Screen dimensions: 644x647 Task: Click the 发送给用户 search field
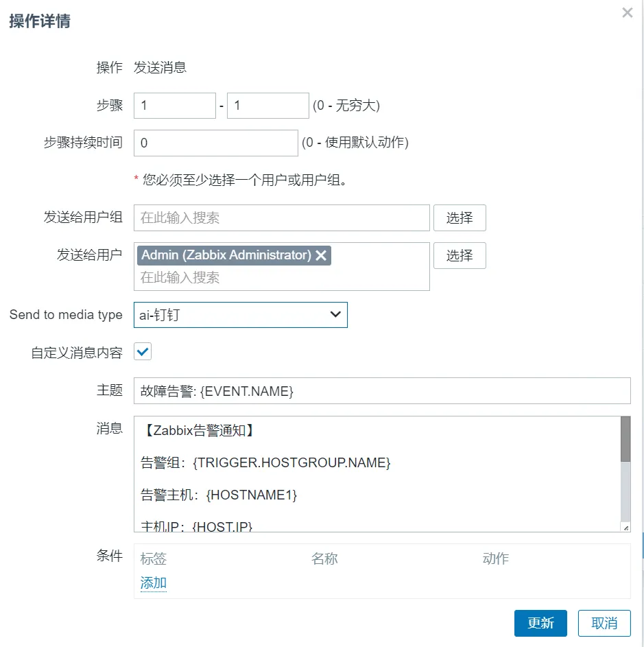click(281, 278)
